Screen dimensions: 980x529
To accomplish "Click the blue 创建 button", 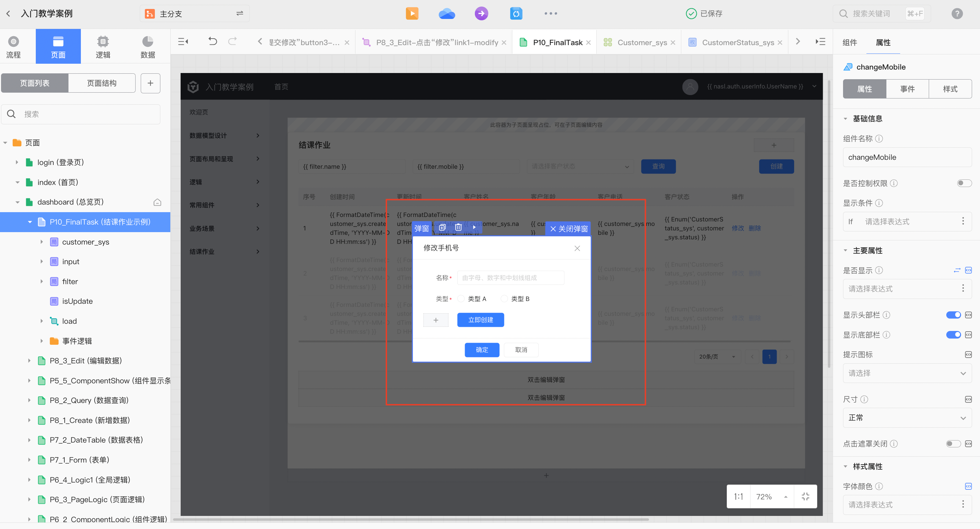I will point(776,166).
